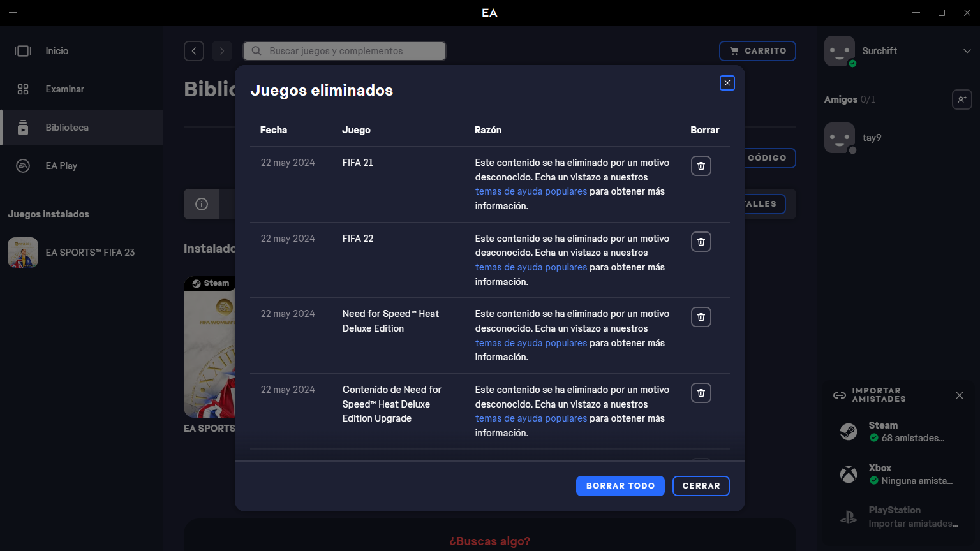Click FIFA 23 game thumbnail in sidebar

pos(23,253)
